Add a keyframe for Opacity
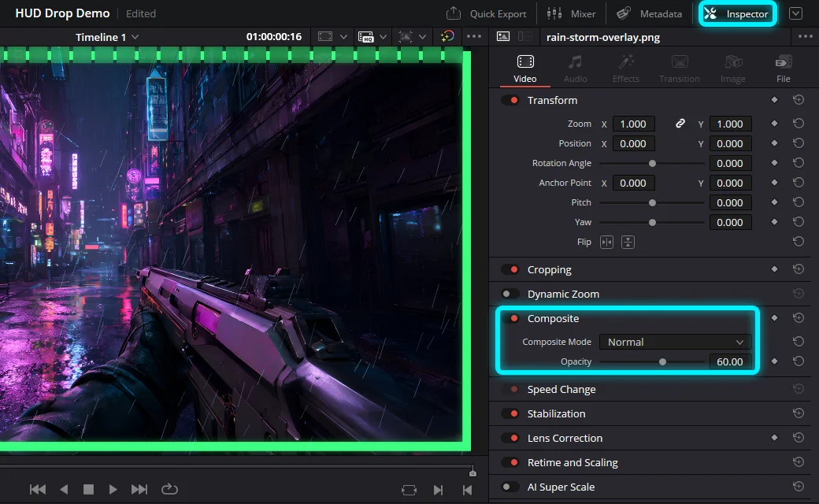Image resolution: width=819 pixels, height=504 pixels. [x=775, y=361]
